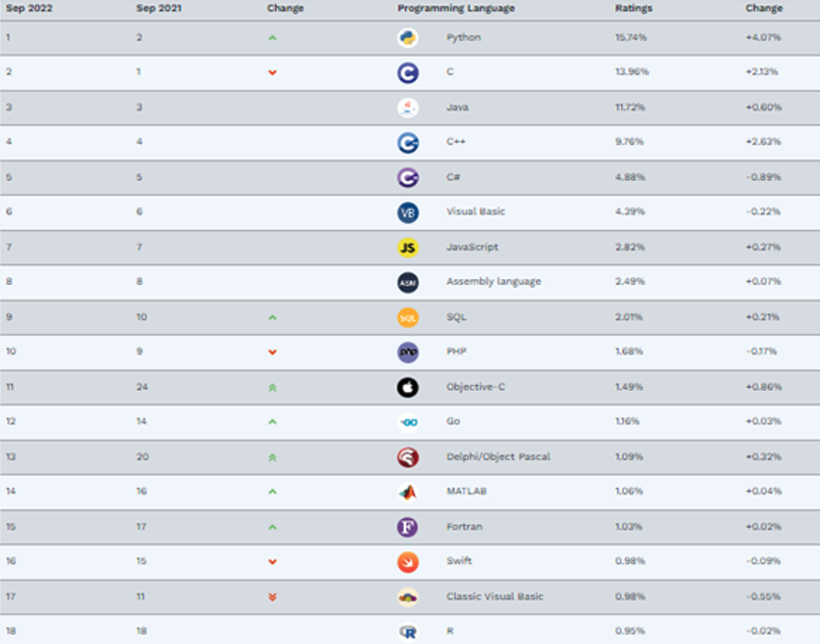This screenshot has width=820, height=644.
Task: Click the SQL orange icon
Action: (407, 318)
